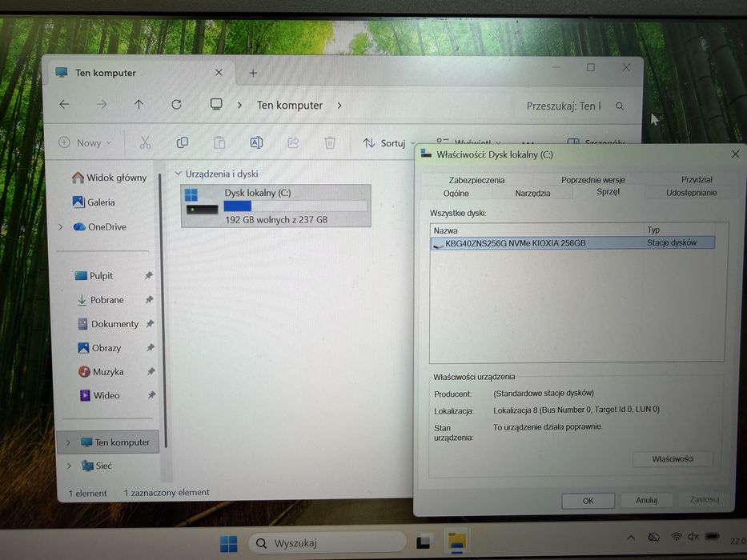Unpin Pulpit using its pin icon
This screenshot has height=560, width=747.
click(149, 275)
